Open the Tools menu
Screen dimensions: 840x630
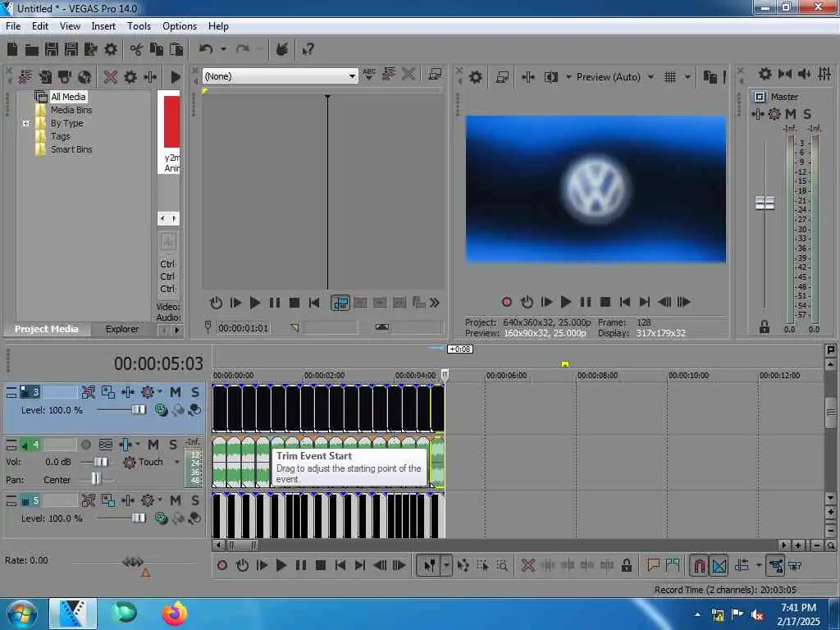pyautogui.click(x=139, y=25)
